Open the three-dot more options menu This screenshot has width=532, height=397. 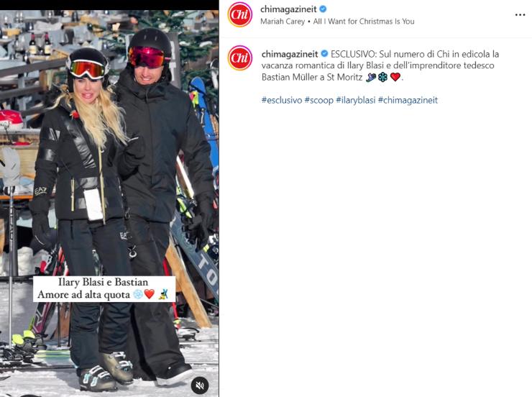click(x=520, y=15)
